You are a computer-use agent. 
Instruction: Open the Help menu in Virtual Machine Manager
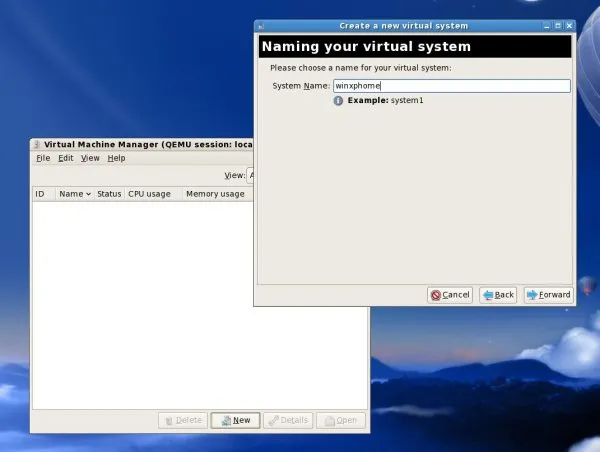pos(116,158)
